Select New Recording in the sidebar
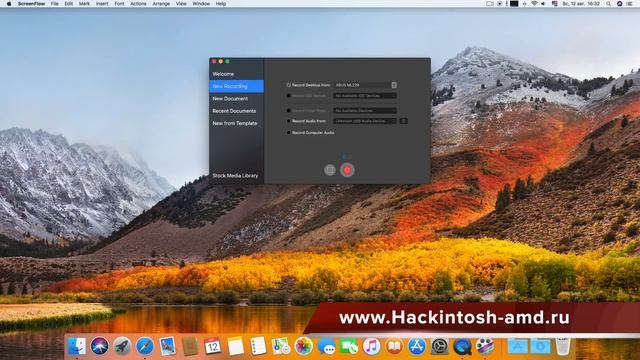 (236, 86)
